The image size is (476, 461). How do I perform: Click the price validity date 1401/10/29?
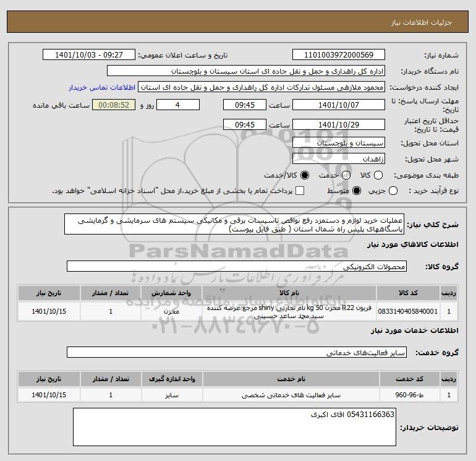pos(339,124)
